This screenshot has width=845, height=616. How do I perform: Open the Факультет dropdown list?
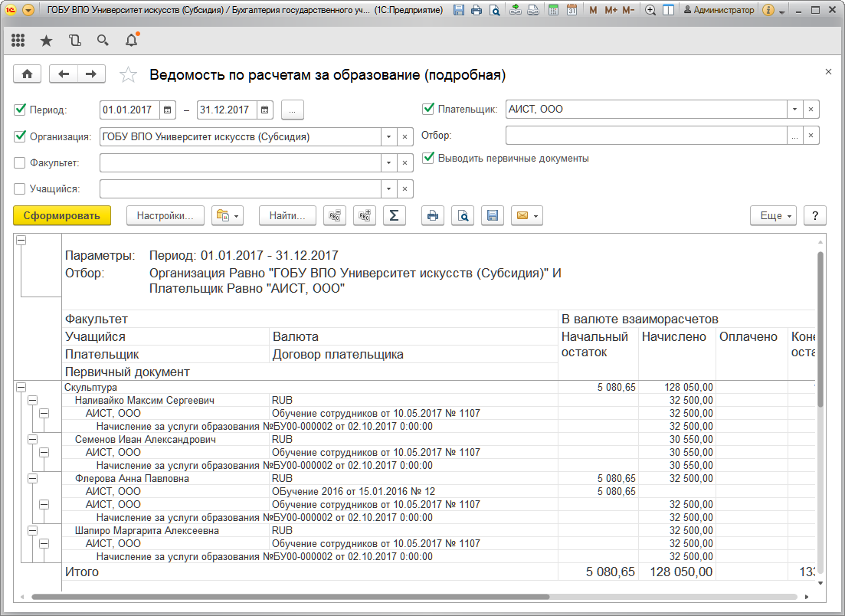pos(388,162)
